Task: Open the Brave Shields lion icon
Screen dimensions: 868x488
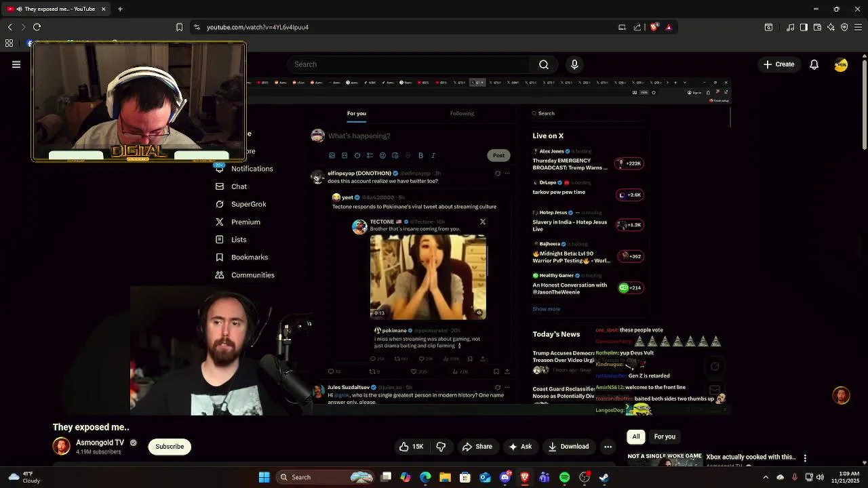Action: pos(654,27)
